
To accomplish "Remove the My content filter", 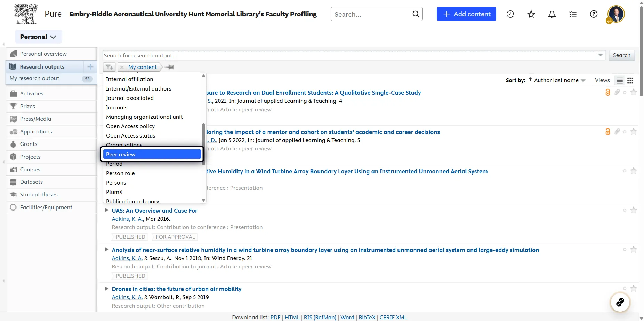I will (122, 67).
